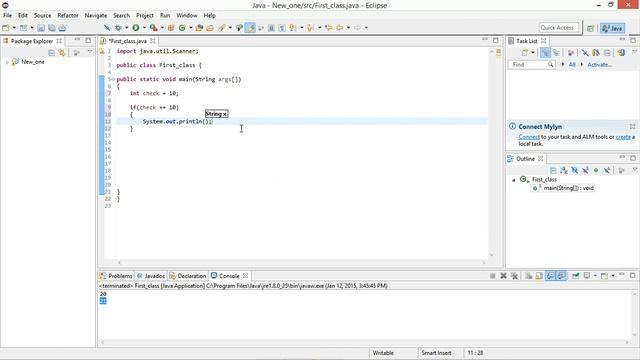Open the Outline View Menu triangle
This screenshot has width=640, height=360.
pyautogui.click(x=634, y=169)
